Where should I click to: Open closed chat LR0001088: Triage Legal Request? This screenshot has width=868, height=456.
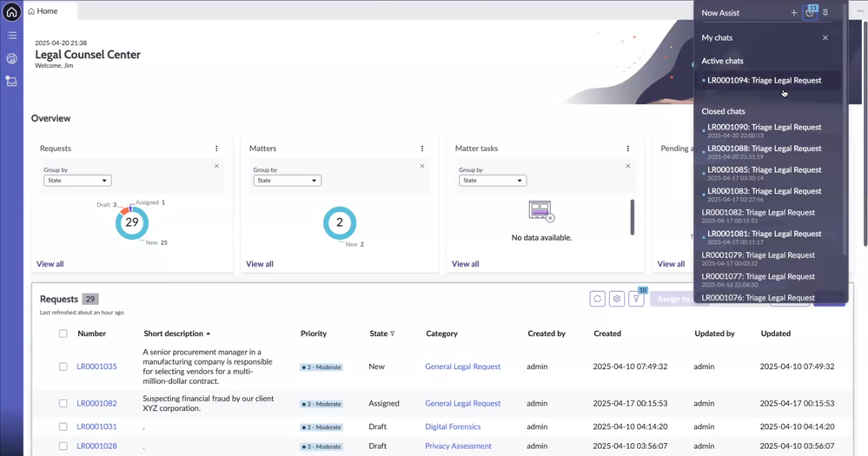click(x=764, y=152)
